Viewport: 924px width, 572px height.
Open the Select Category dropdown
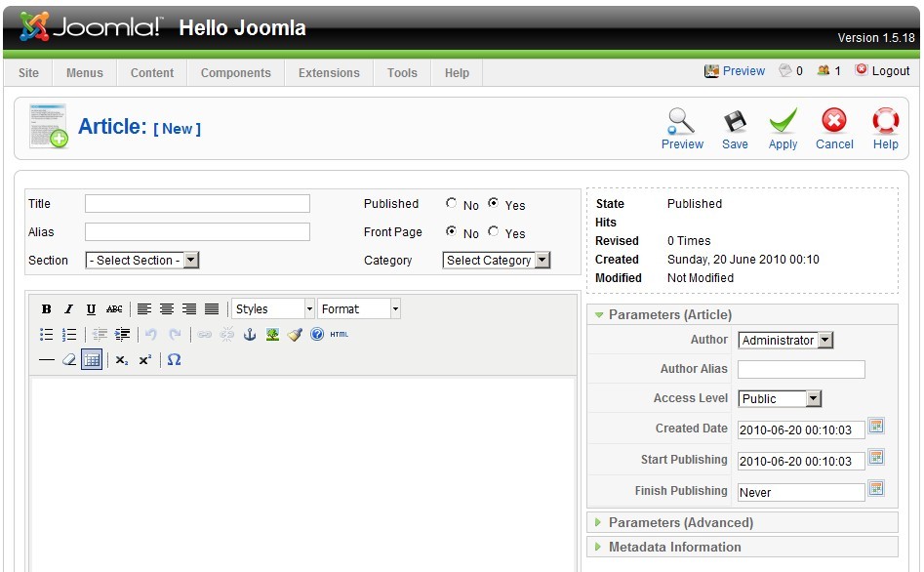tap(497, 260)
